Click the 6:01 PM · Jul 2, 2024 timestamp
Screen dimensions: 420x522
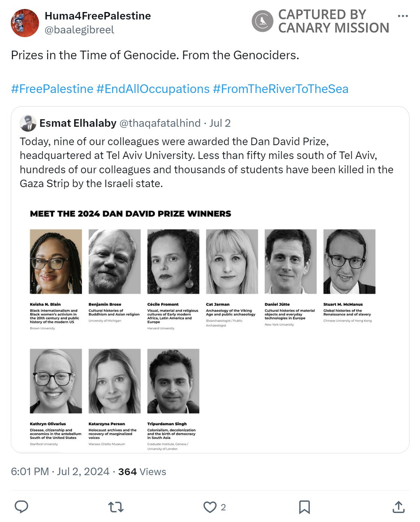60,471
